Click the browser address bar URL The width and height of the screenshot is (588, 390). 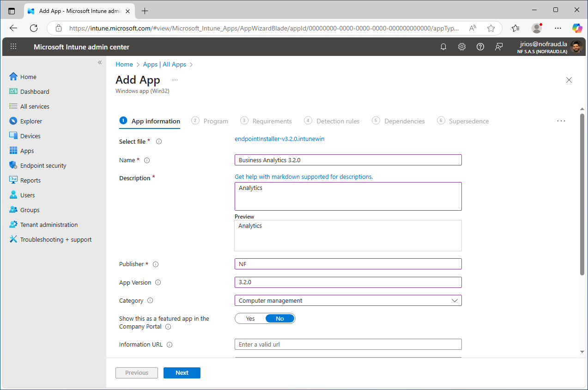[x=264, y=28]
